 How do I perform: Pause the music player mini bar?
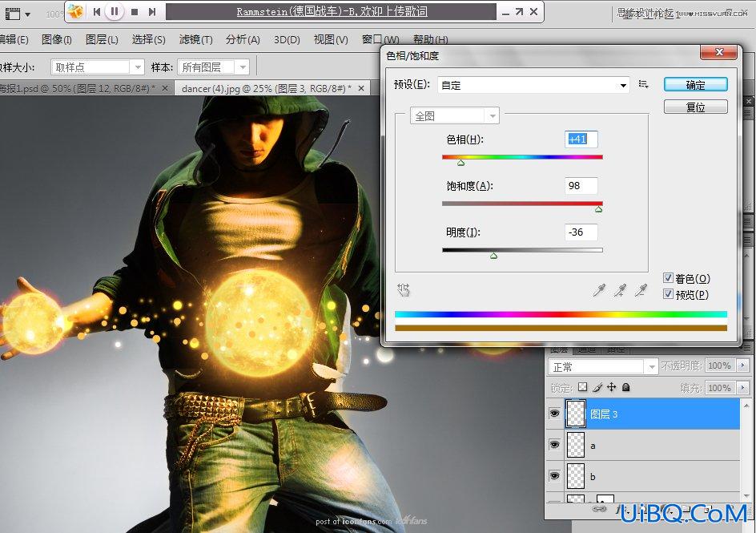115,11
